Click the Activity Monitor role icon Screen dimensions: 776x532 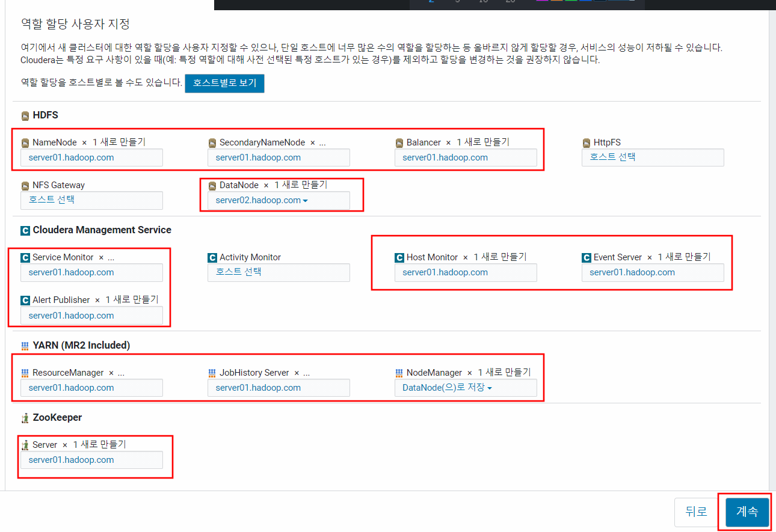point(212,258)
